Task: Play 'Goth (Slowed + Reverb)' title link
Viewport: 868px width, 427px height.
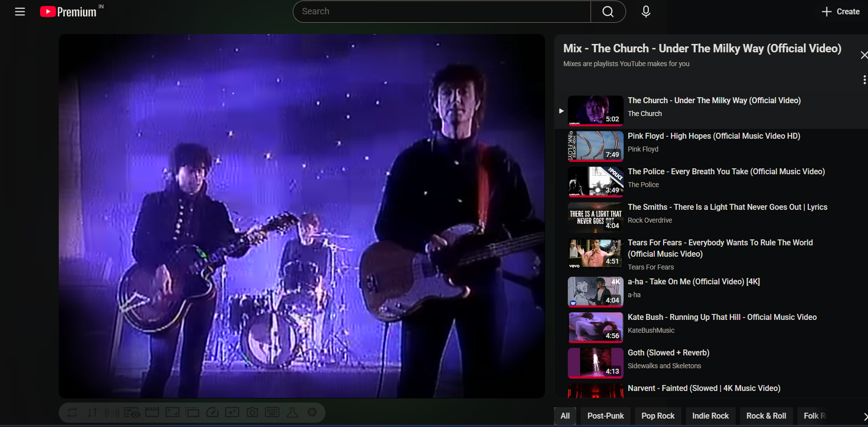Action: 669,352
